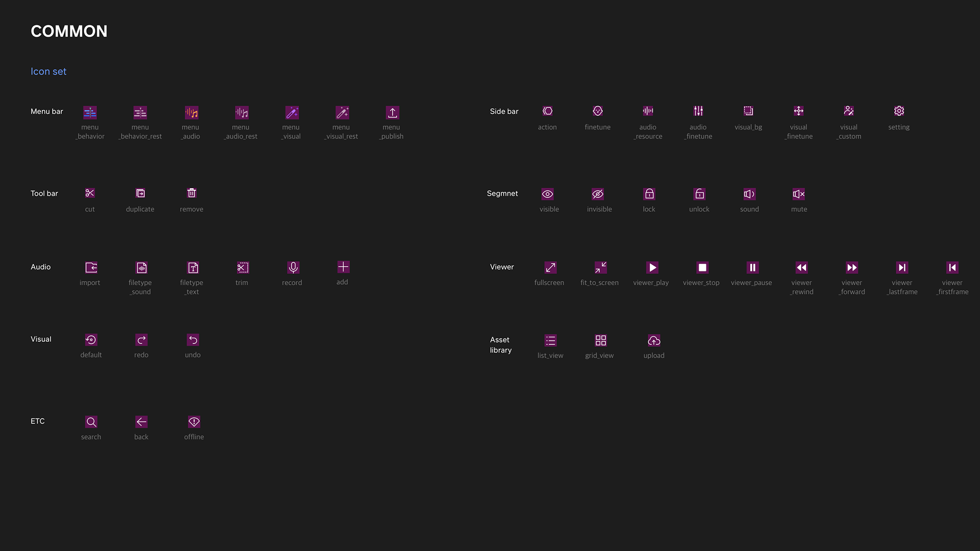
Task: Toggle the visible eye icon
Action: (x=548, y=194)
